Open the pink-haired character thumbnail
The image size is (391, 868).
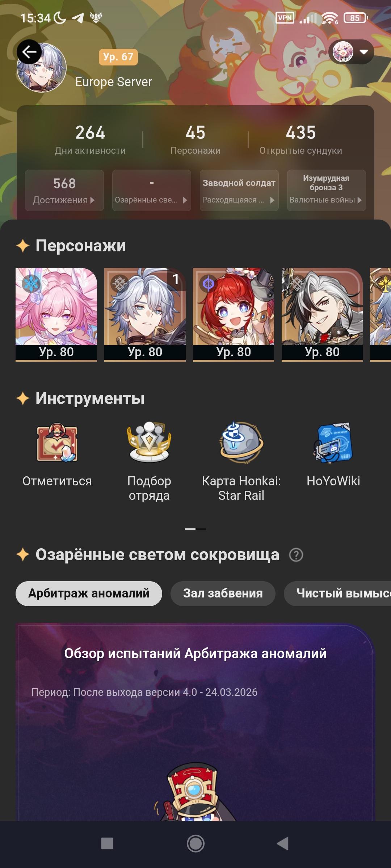pyautogui.click(x=56, y=315)
